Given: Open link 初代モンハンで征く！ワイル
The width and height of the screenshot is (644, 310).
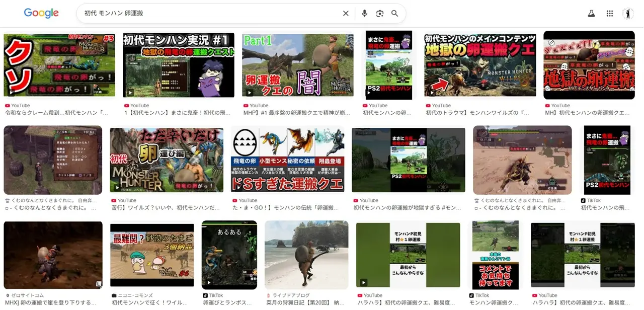Looking at the screenshot, I should 149,302.
